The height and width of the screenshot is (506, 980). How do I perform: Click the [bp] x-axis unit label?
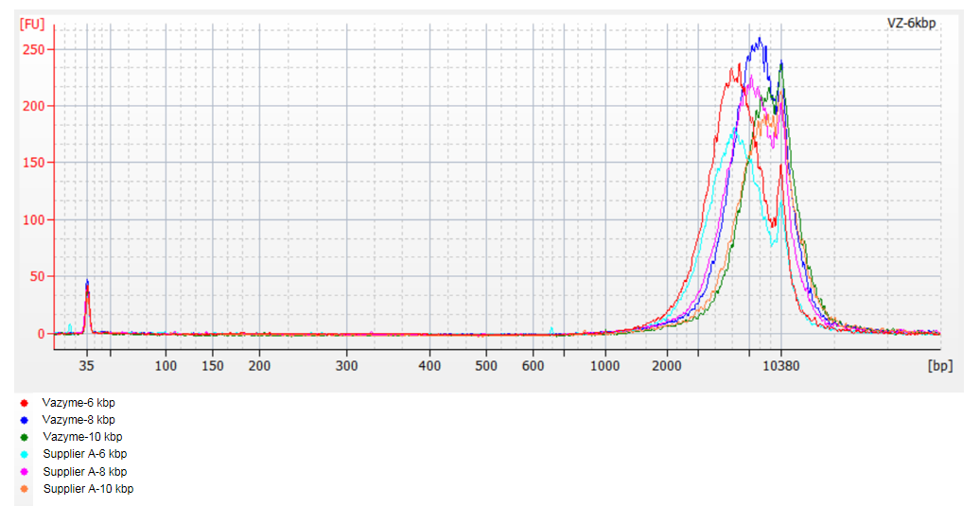coord(939,365)
